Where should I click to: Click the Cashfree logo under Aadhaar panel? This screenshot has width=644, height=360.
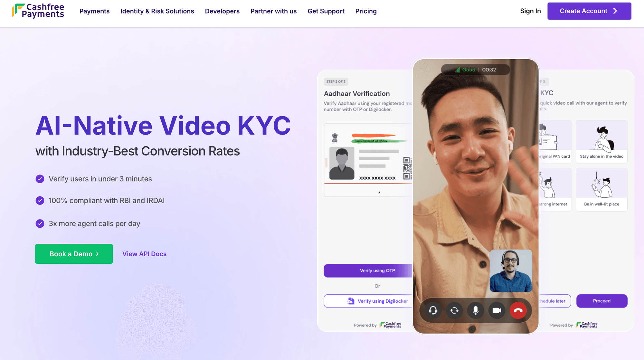390,325
